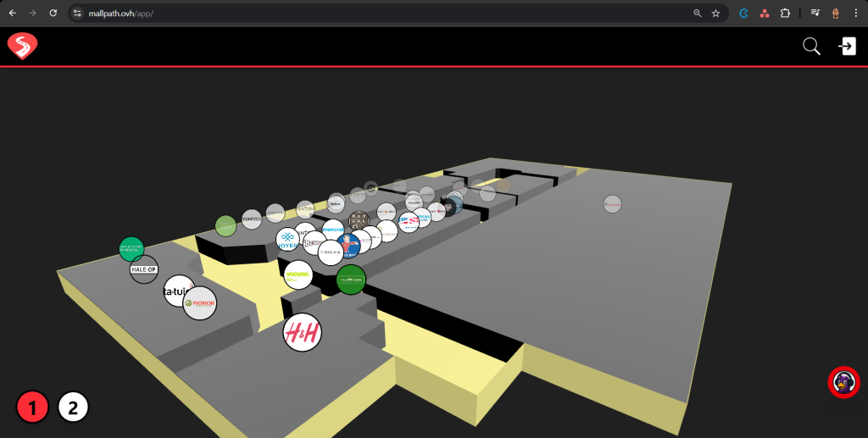Image resolution: width=868 pixels, height=438 pixels.
Task: Open the ta-tung store marker
Action: point(177,291)
